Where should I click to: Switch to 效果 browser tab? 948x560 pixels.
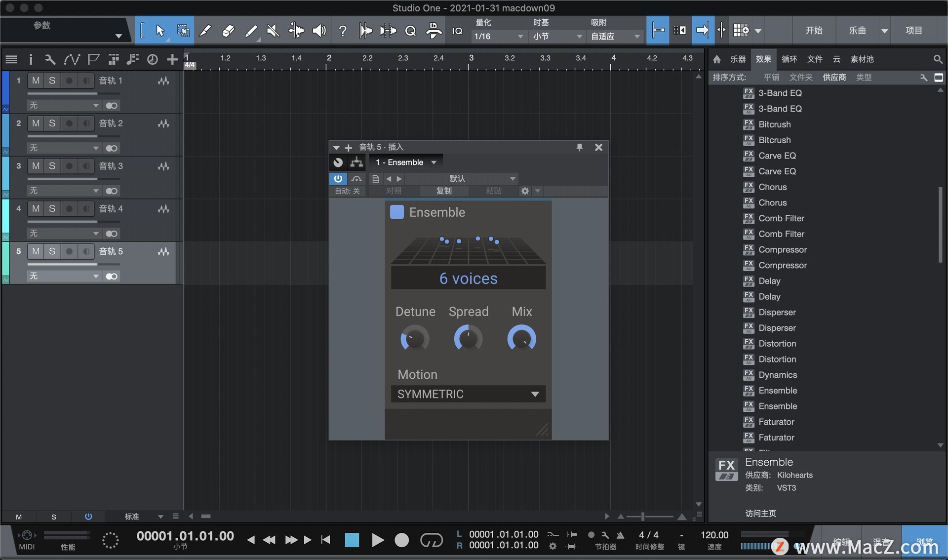[x=763, y=59]
